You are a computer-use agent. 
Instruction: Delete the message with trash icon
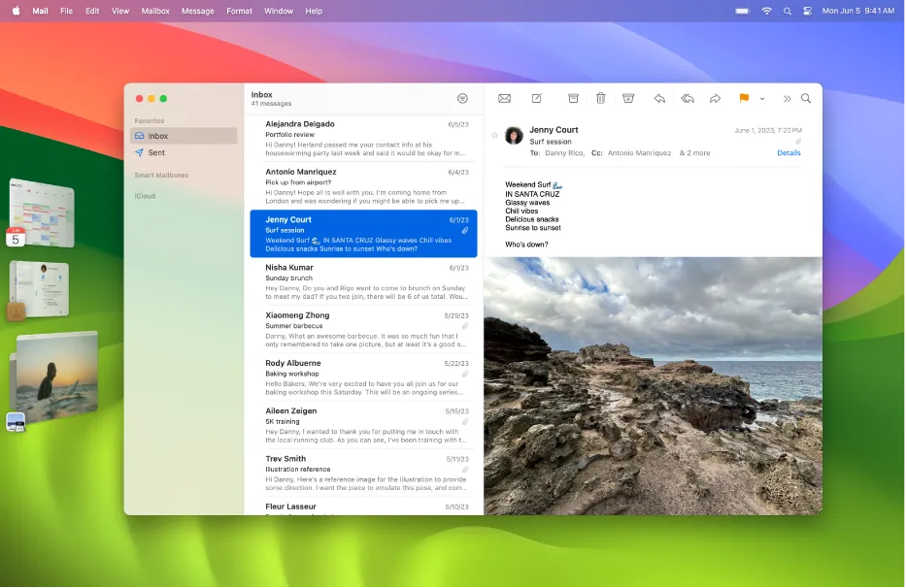click(x=601, y=98)
